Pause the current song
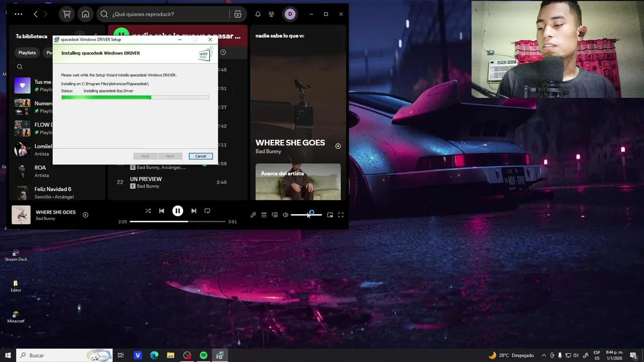Screen dimensions: 644x362 click(x=178, y=211)
